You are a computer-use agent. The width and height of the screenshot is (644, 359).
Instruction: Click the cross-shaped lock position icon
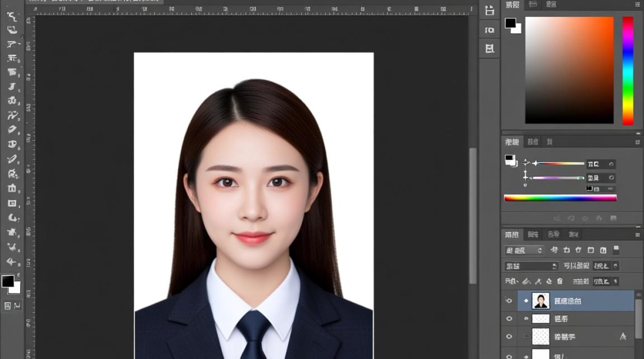point(538,281)
